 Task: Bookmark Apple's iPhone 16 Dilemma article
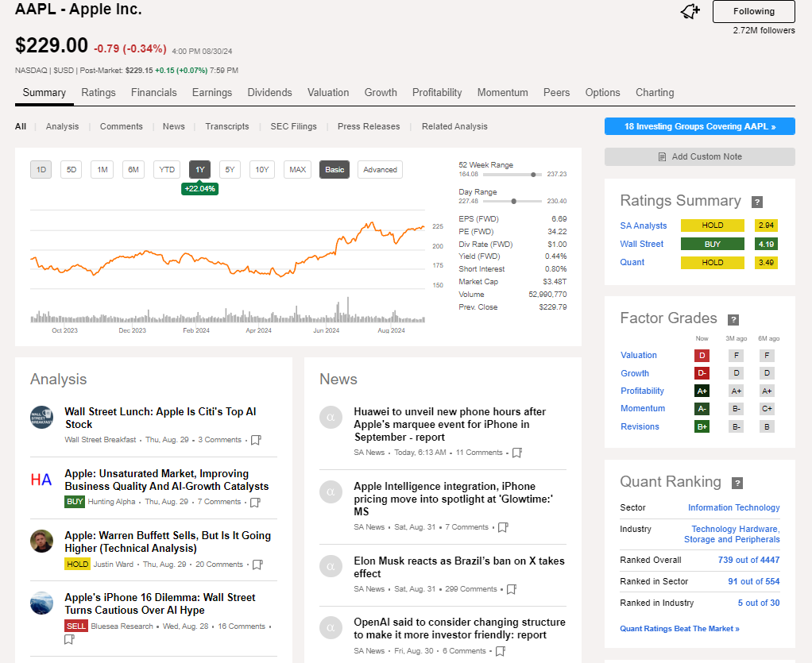[x=70, y=638]
